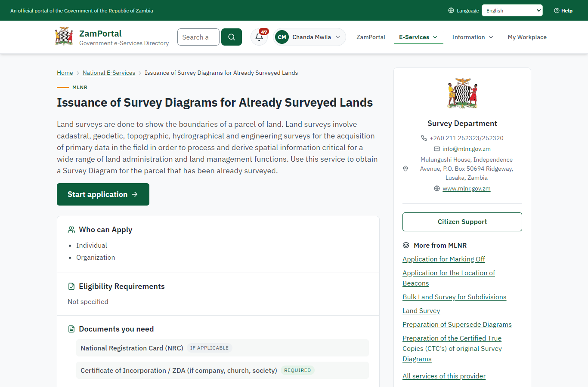
Task: Visit the www.mlnr.gov.zm website link
Action: tap(467, 188)
